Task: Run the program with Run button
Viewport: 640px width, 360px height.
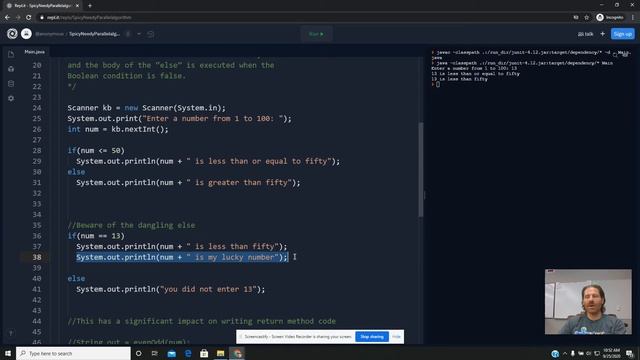Action: point(316,34)
